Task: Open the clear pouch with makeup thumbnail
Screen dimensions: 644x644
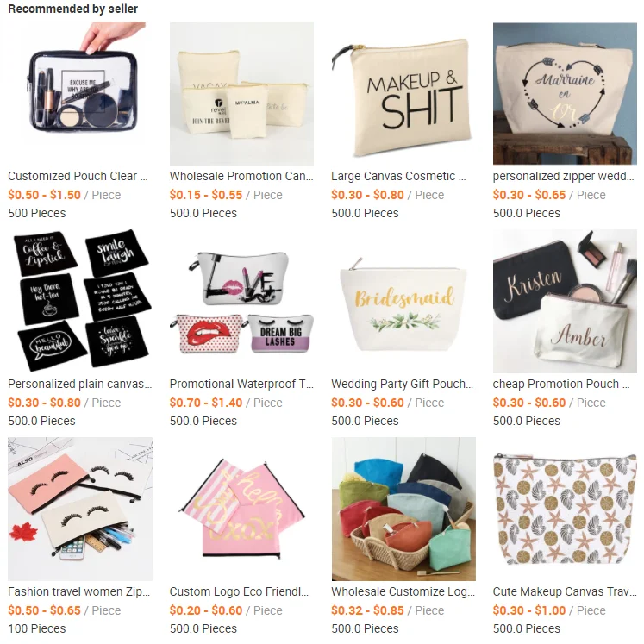Action: coord(80,94)
